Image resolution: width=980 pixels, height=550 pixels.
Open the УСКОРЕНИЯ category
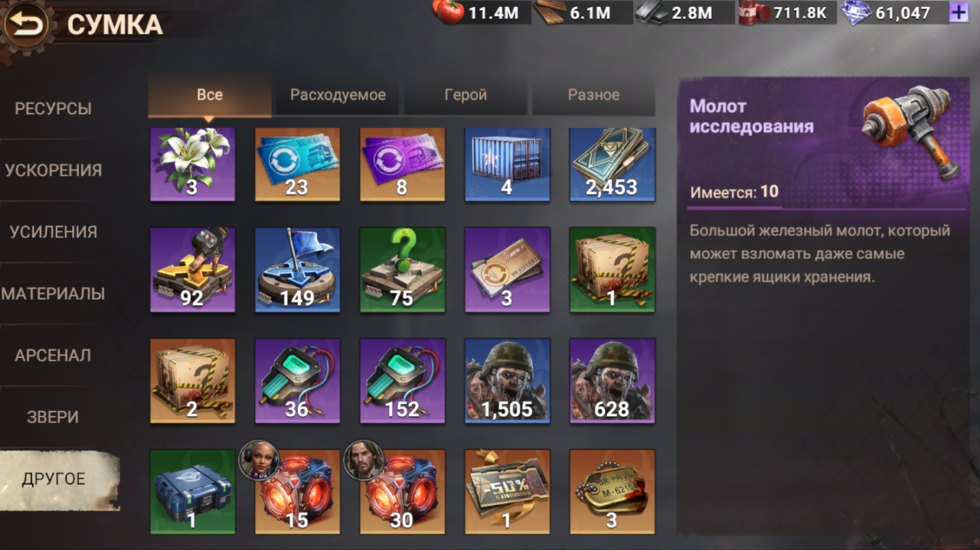click(54, 170)
